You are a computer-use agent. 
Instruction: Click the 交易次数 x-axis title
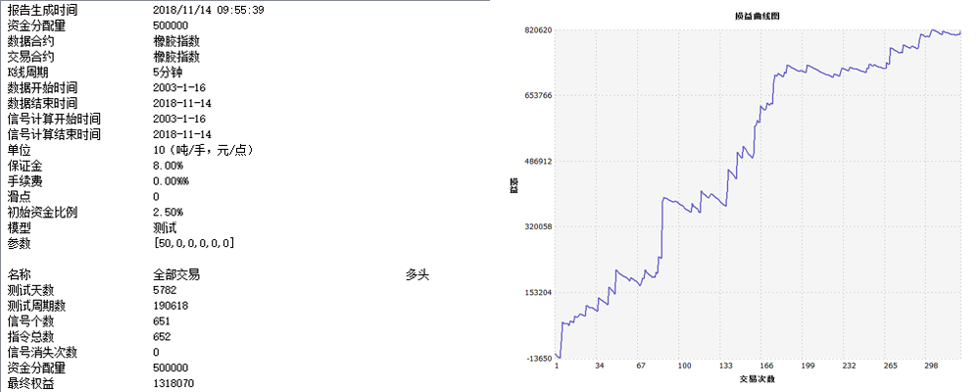[756, 378]
